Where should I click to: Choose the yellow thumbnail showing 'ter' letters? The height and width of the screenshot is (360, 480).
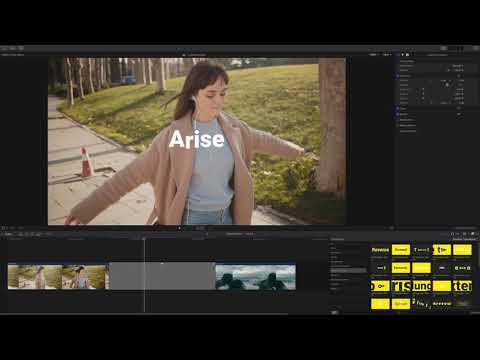[x=462, y=286]
